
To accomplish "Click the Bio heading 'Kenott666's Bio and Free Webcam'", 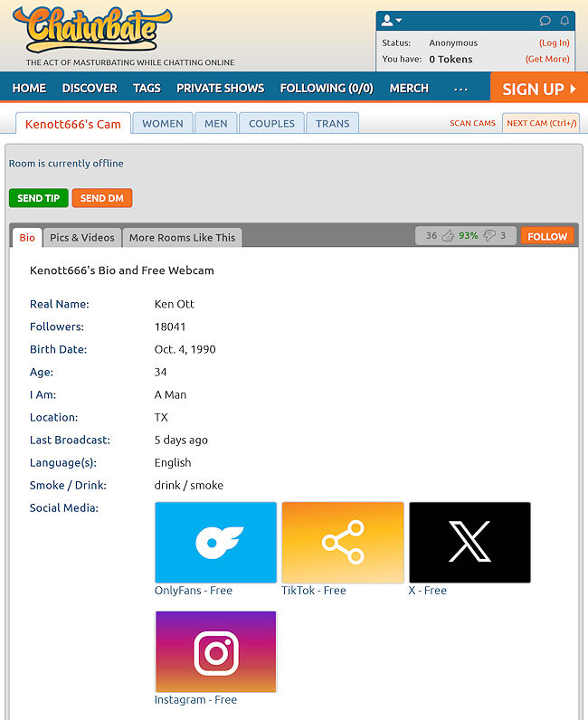I will (x=122, y=270).
